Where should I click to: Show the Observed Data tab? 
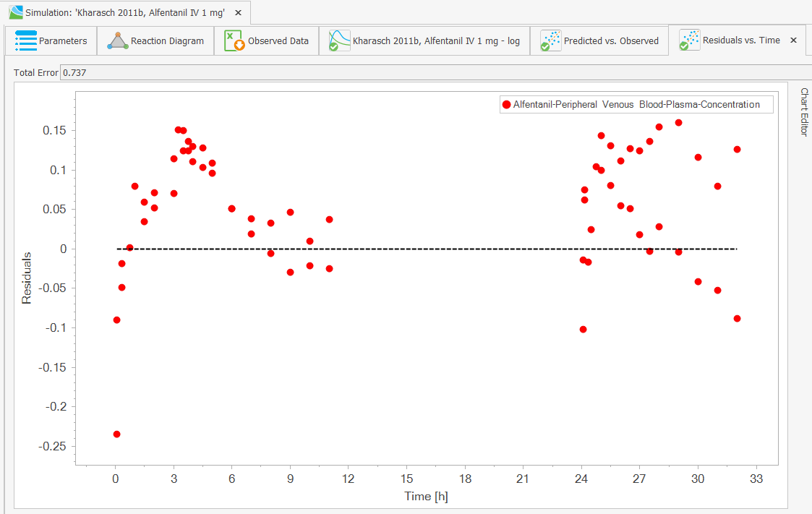(278, 41)
